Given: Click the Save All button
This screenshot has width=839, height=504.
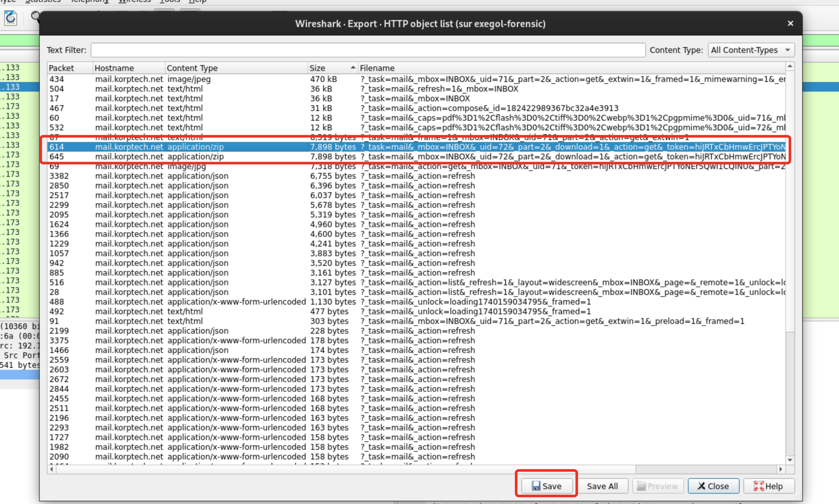Looking at the screenshot, I should click(x=602, y=486).
